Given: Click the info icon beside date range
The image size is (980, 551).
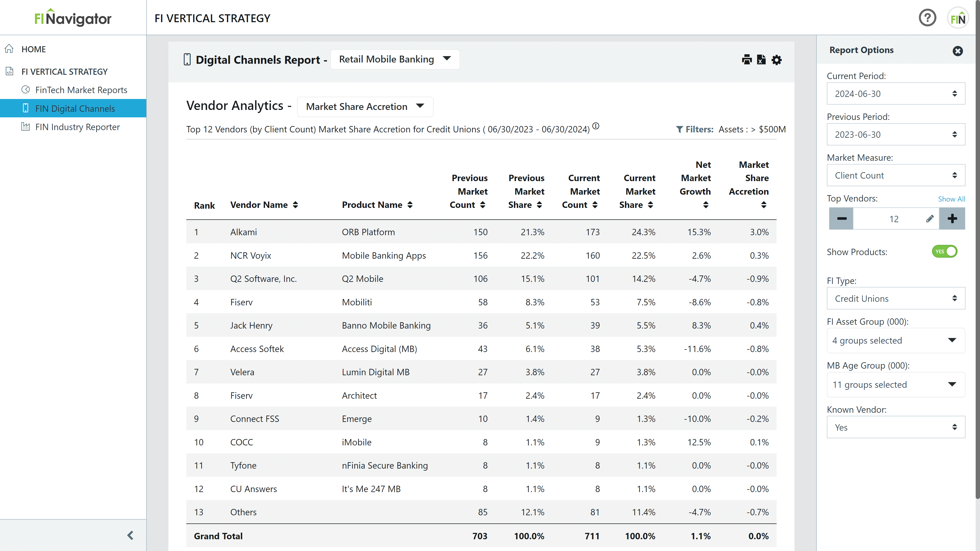Looking at the screenshot, I should [x=596, y=126].
